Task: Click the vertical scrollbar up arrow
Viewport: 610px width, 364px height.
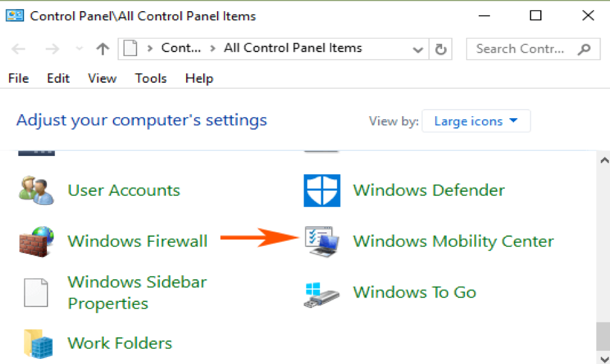Action: coord(603,160)
